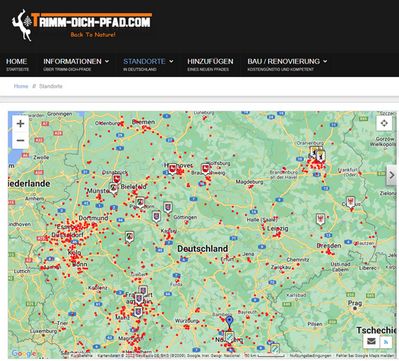Image resolution: width=399 pixels, height=361 pixels.
Task: Zoom in the map with plus button
Action: (20, 124)
